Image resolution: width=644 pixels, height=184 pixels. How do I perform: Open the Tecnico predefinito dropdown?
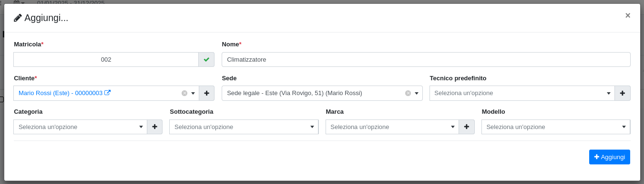pos(609,93)
